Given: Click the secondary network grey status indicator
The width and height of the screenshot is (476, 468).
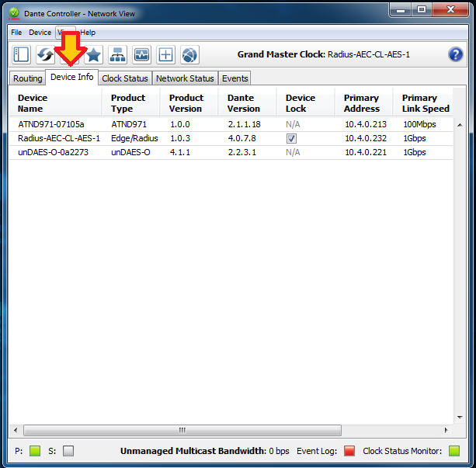Looking at the screenshot, I should click(68, 451).
